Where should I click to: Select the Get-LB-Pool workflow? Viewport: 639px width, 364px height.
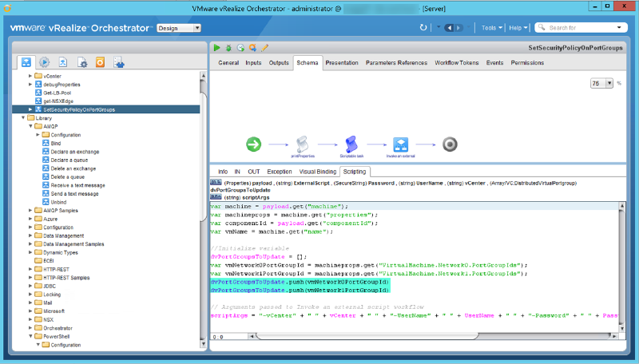pyautogui.click(x=57, y=93)
